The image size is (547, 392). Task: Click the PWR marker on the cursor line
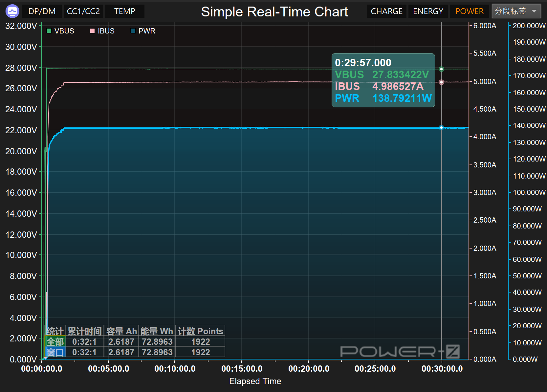(x=441, y=127)
